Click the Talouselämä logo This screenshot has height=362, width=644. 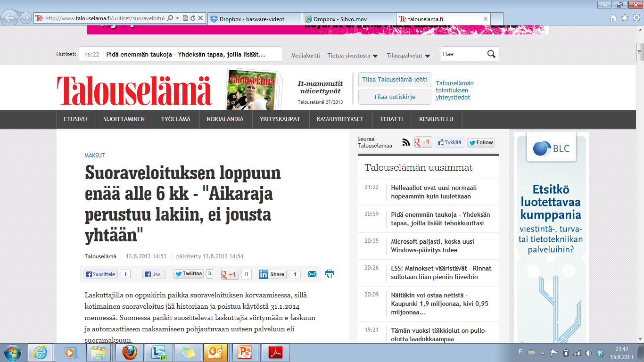pyautogui.click(x=134, y=90)
